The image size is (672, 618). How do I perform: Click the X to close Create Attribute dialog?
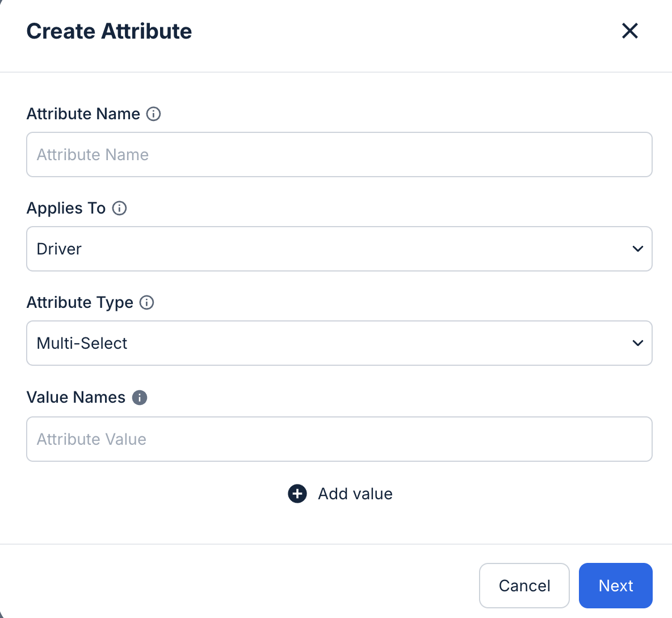630,31
